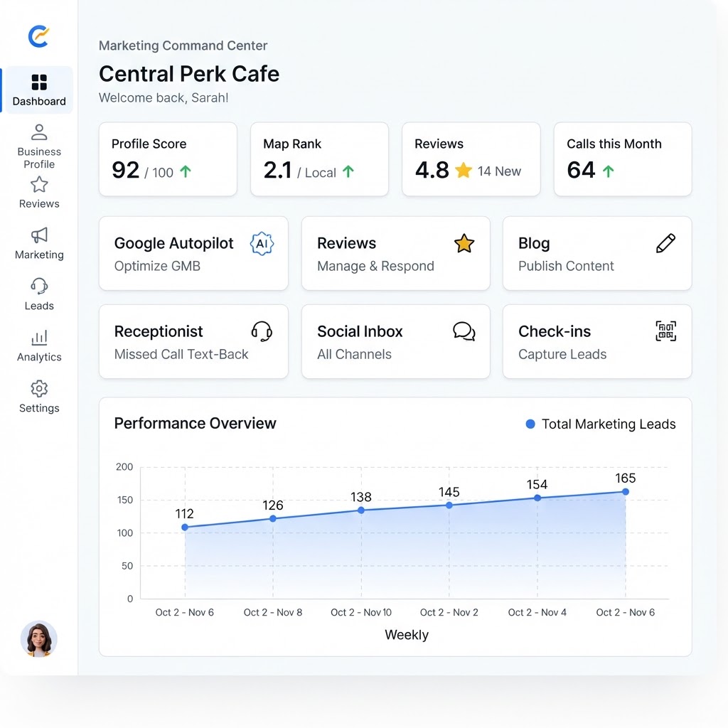
Task: Click the chart data point labeled 112
Action: [x=185, y=527]
